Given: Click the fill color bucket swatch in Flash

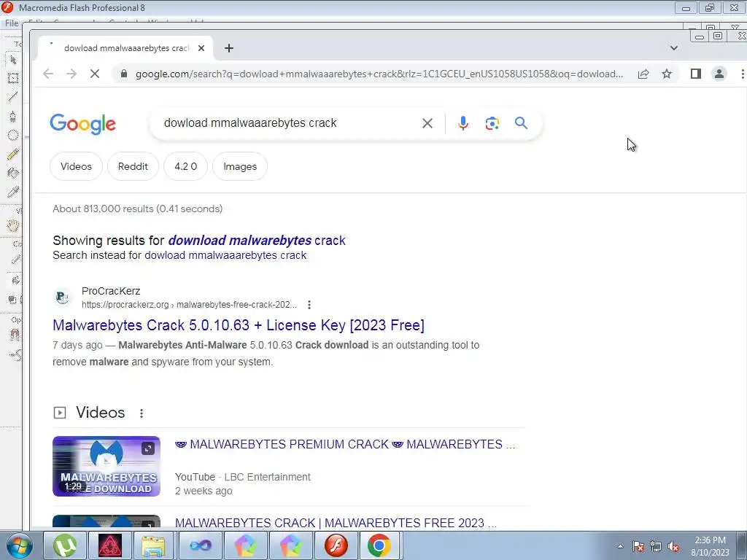Looking at the screenshot, I should tap(15, 280).
